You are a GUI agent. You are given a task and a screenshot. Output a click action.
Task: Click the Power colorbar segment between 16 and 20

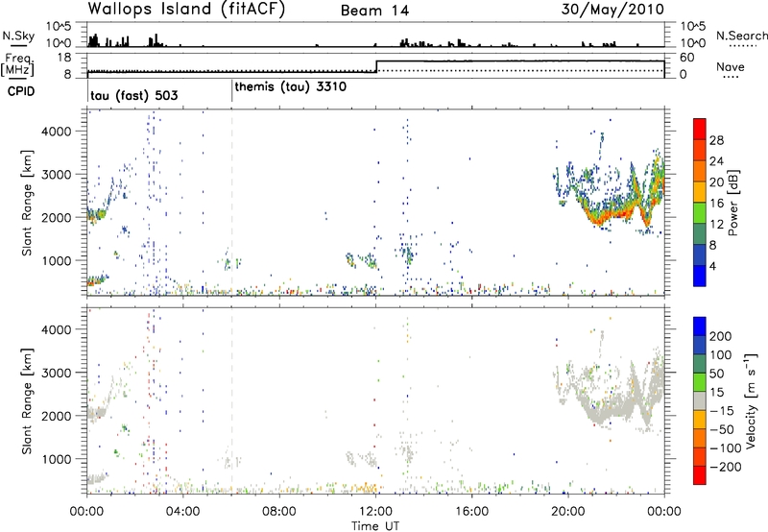click(x=700, y=191)
